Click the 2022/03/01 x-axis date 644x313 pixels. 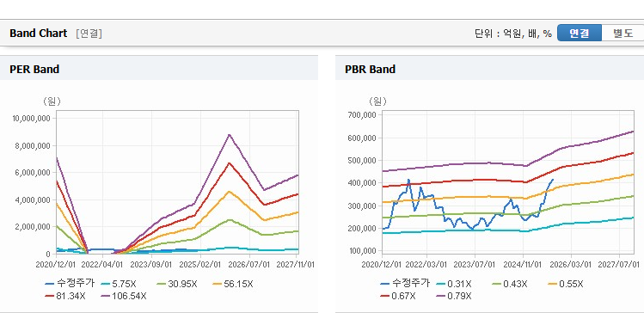(426, 265)
